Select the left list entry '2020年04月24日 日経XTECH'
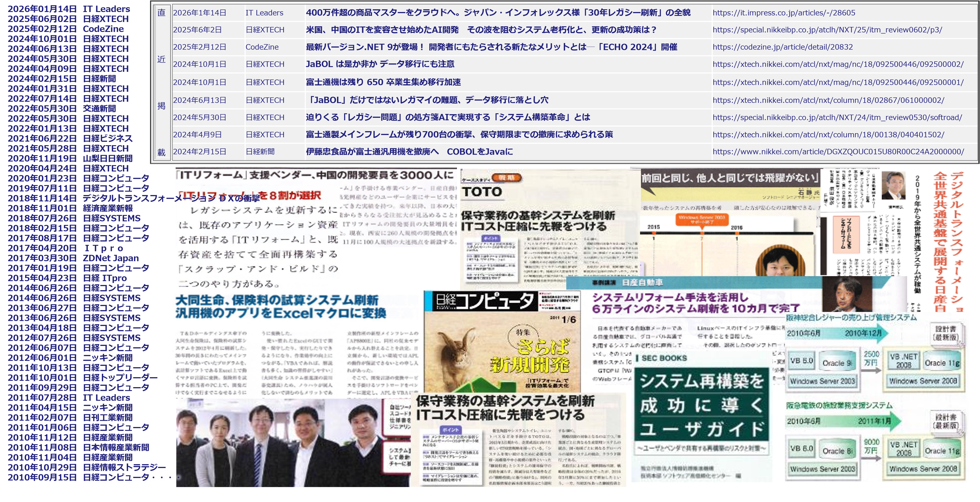 (68, 168)
